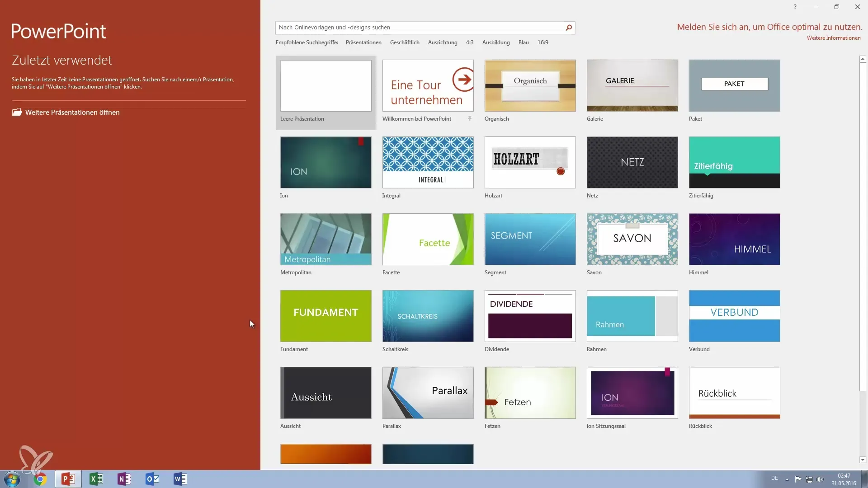868x488 pixels.
Task: Open Word from the taskbar
Action: tap(180, 479)
